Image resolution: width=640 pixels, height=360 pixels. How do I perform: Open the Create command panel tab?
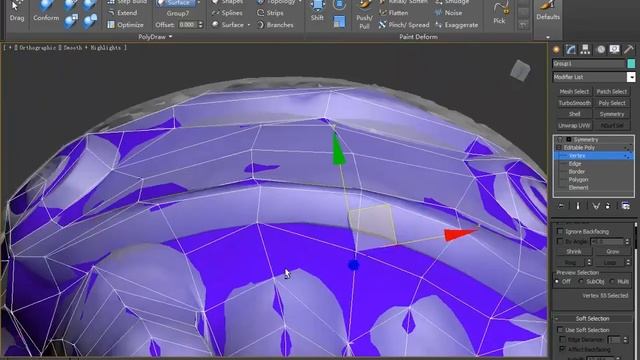tap(556, 50)
